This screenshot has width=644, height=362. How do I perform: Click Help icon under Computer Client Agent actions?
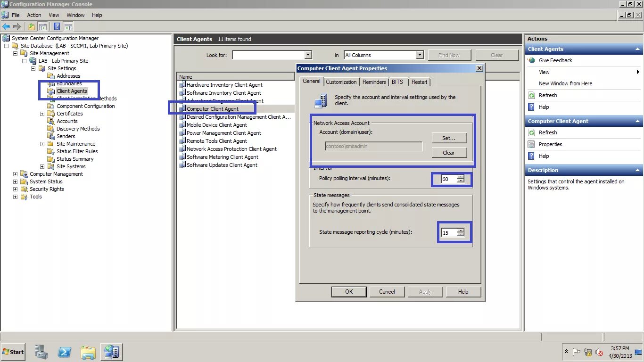pyautogui.click(x=531, y=156)
